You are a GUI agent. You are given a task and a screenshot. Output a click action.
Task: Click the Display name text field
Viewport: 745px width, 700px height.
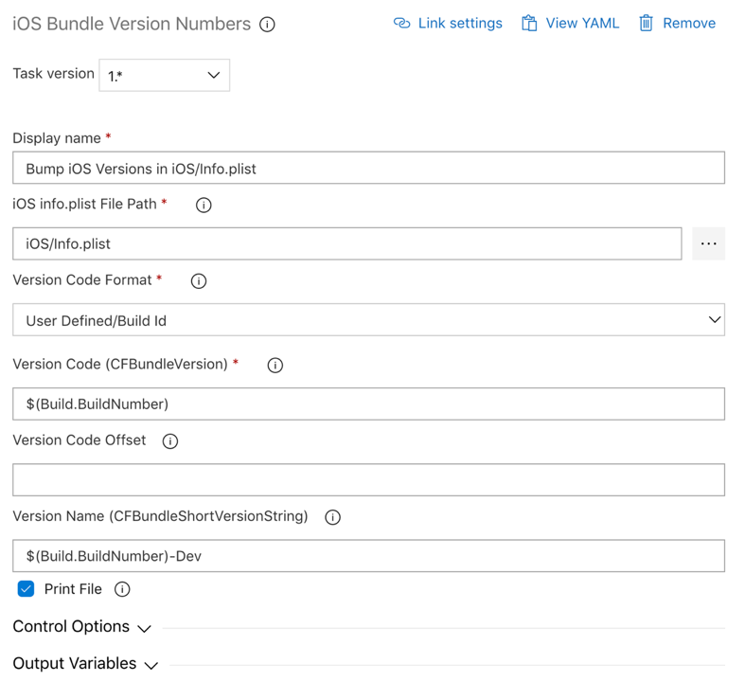tap(368, 168)
